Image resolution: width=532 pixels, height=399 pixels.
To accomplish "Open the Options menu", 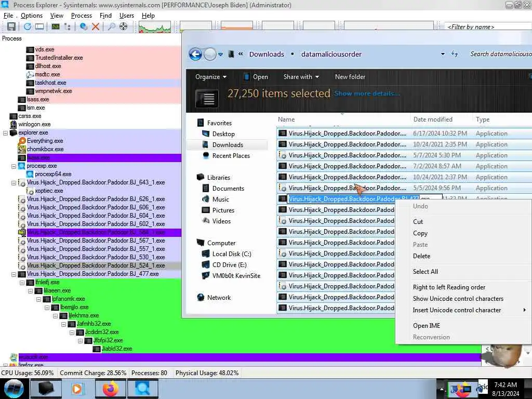I will click(x=32, y=16).
